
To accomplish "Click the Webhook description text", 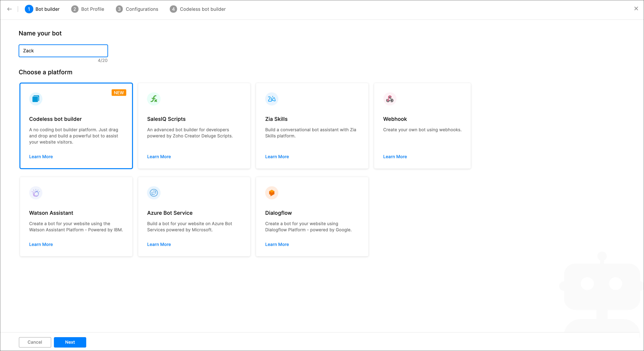I will (422, 130).
